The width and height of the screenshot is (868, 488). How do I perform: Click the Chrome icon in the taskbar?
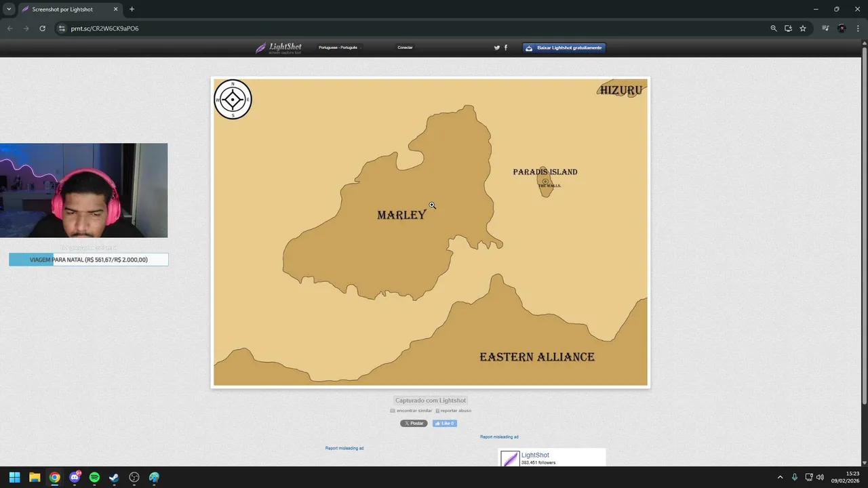[54, 477]
